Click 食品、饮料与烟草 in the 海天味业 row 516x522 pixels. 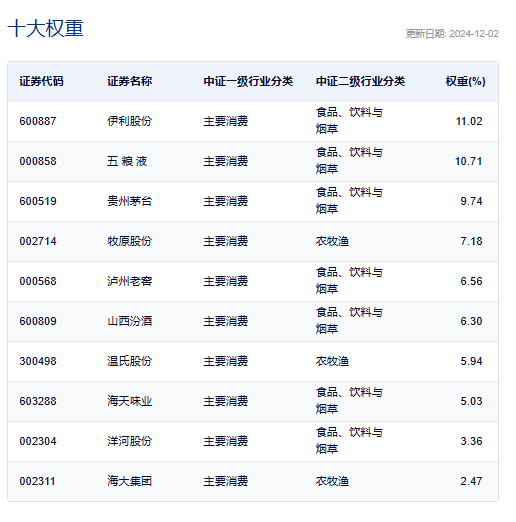coord(349,401)
